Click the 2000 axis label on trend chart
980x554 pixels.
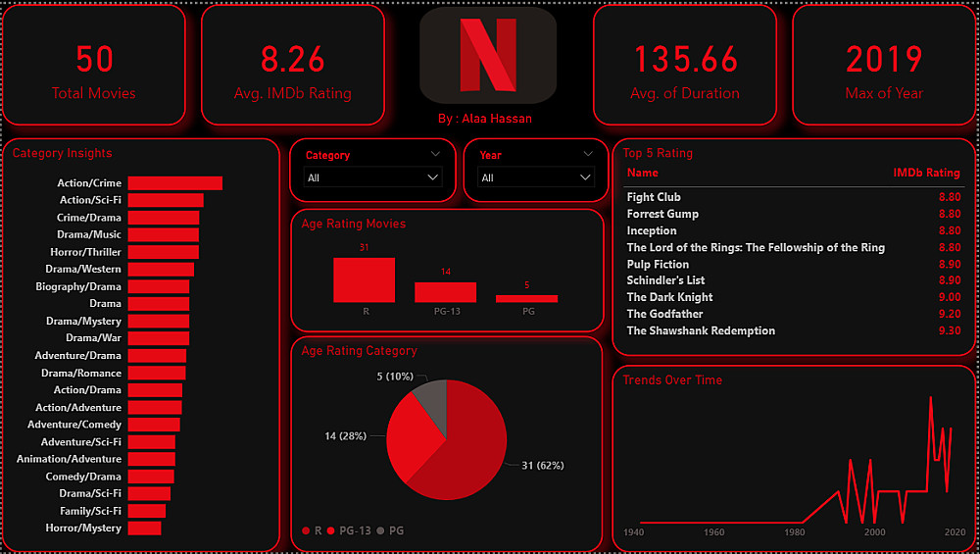(x=874, y=532)
